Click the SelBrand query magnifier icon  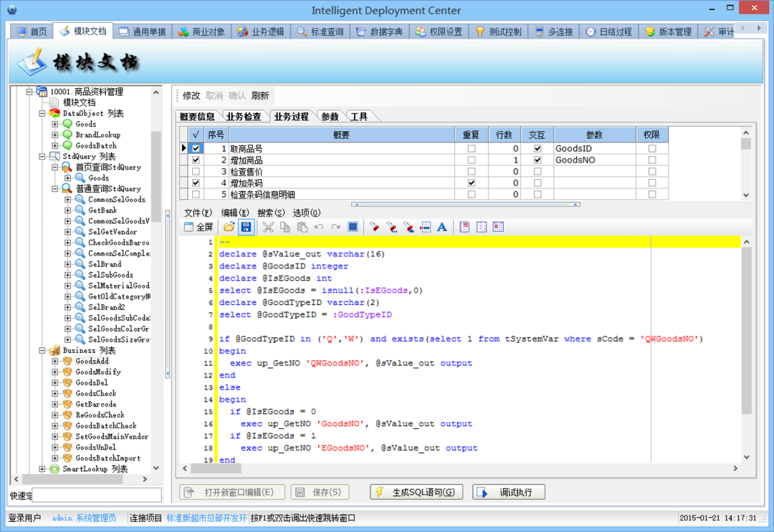coord(80,263)
